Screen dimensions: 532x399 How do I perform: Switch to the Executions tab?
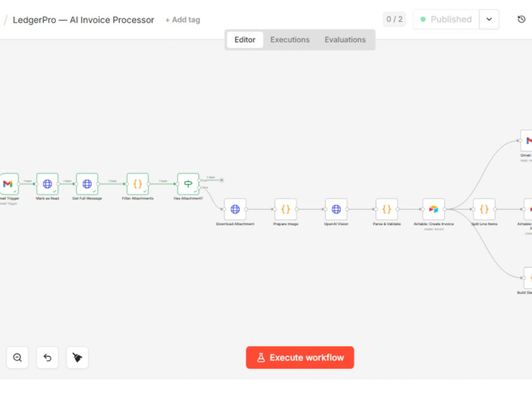pos(290,40)
